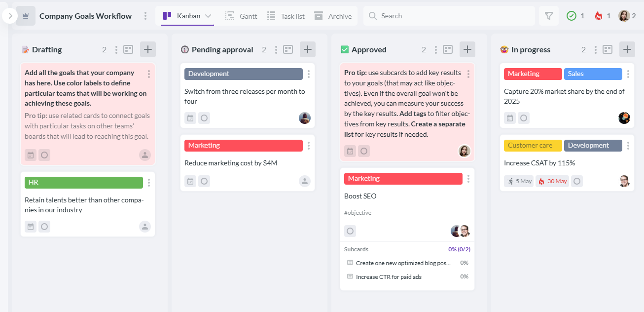Click the Search input field

pyautogui.click(x=454, y=16)
